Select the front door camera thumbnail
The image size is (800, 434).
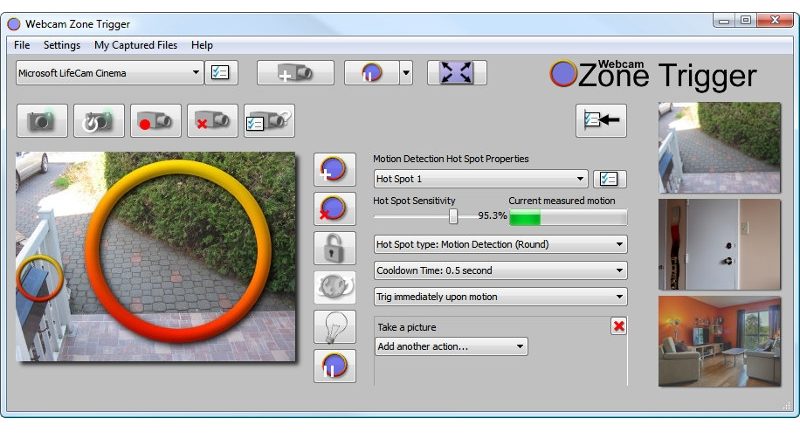(x=719, y=245)
